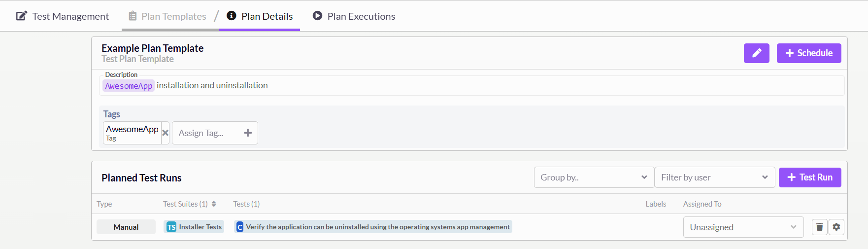Click the AwesomeApp code text in description
The height and width of the screenshot is (249, 868).
129,86
